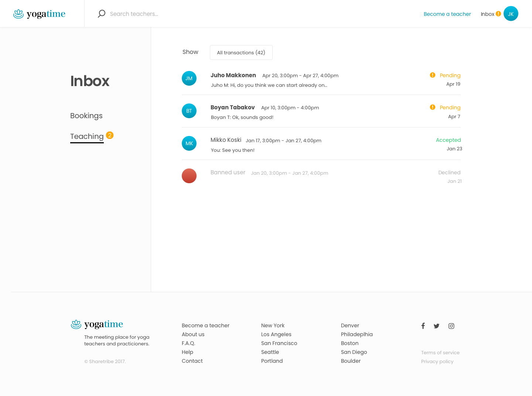The image size is (532, 396).
Task: Click the Help link in footer
Action: point(187,352)
